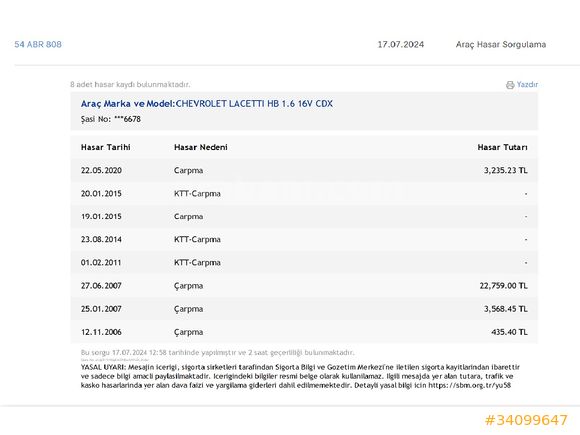580x435 pixels.
Task: Click the Hasar Tarihi column header
Action: (x=106, y=147)
